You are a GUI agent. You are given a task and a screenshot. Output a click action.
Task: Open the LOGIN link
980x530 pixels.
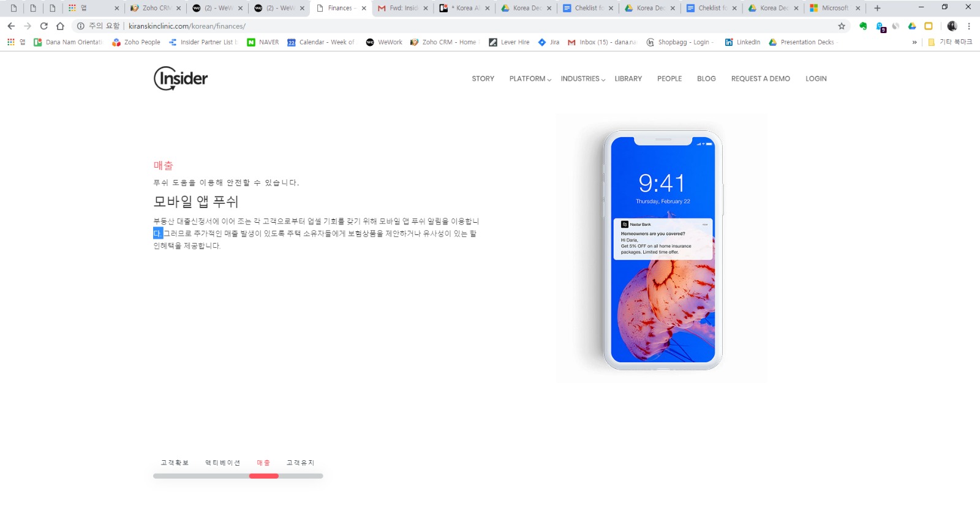click(x=816, y=79)
